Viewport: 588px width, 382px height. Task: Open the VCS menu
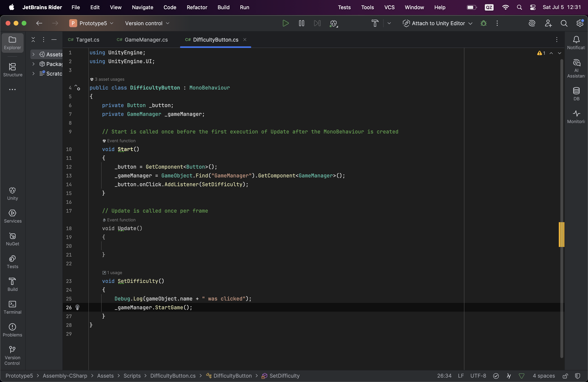coord(389,7)
